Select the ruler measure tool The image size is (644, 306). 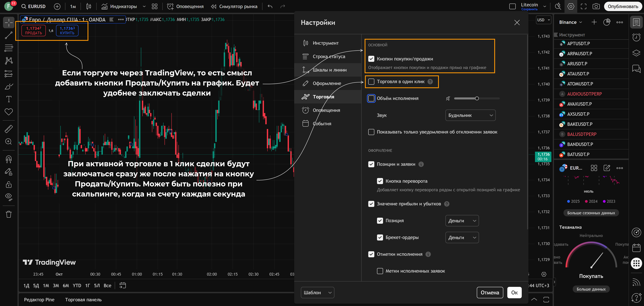(9, 129)
